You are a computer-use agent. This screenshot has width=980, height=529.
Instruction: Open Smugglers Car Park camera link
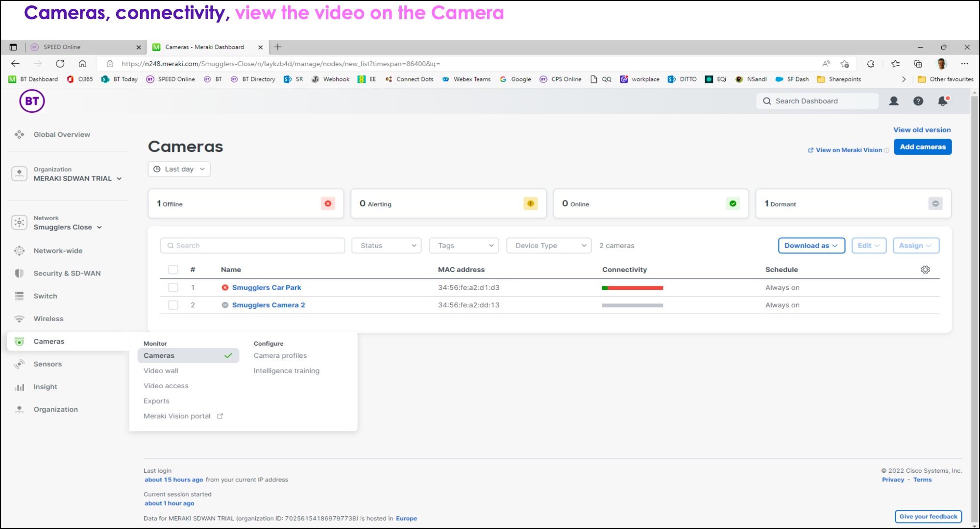(x=266, y=288)
